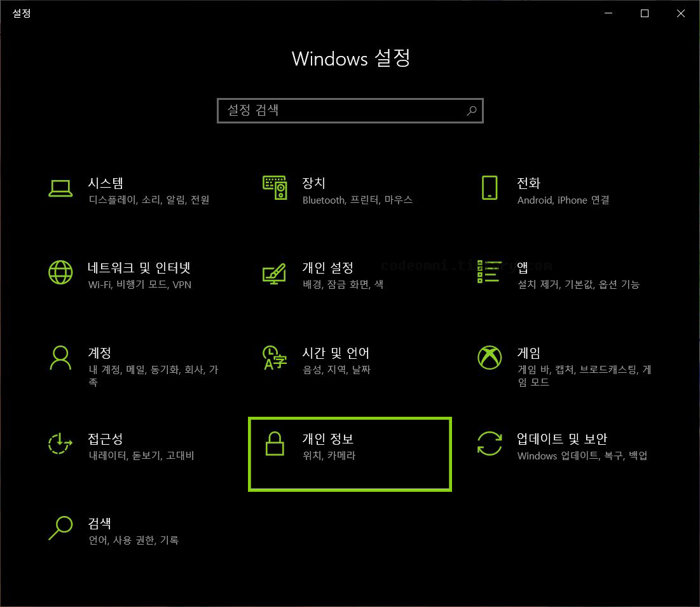Open the System laptop icon
700x607 pixels.
pyautogui.click(x=60, y=188)
